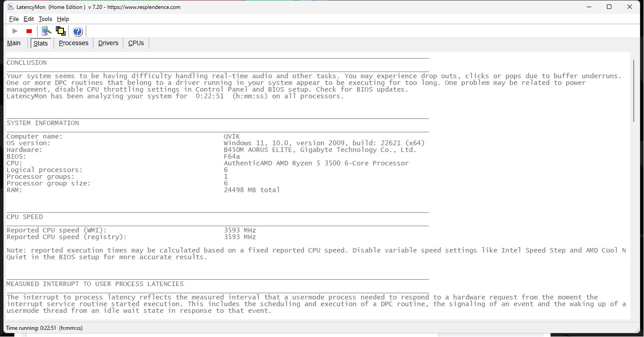Click the overlapping yellow squares toolbar icon
The image size is (644, 337).
pyautogui.click(x=61, y=31)
